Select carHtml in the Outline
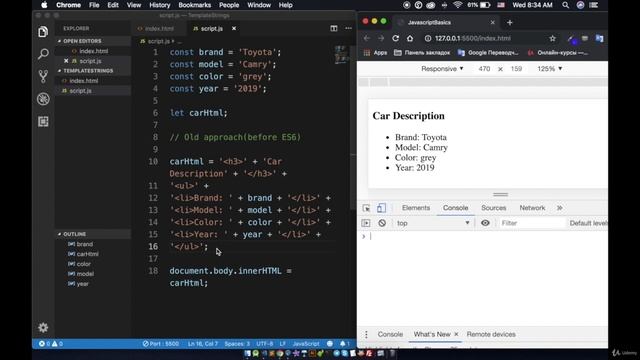Screen dimensions: 640x360 (87, 254)
